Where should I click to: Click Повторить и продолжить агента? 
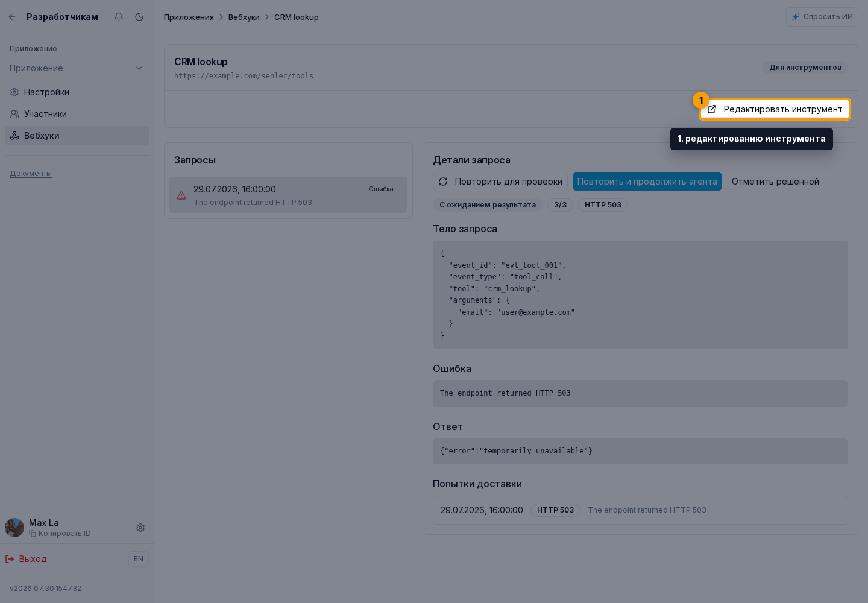[x=647, y=182]
